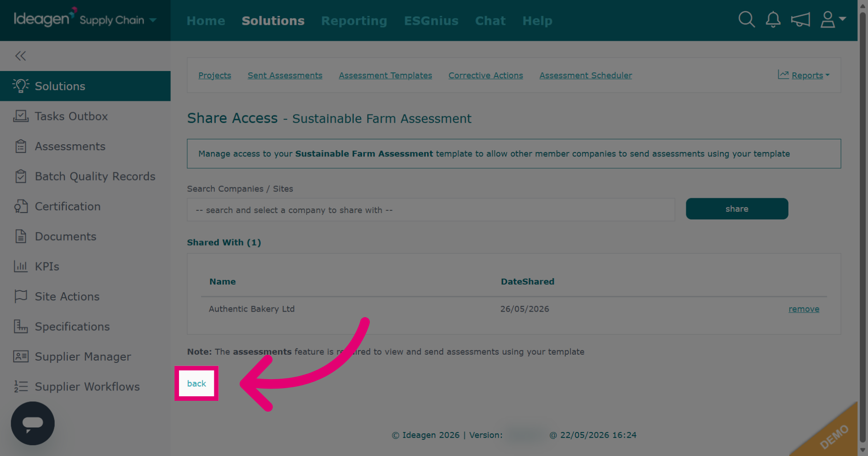868x456 pixels.
Task: Open the chat widget bubble
Action: click(x=33, y=423)
